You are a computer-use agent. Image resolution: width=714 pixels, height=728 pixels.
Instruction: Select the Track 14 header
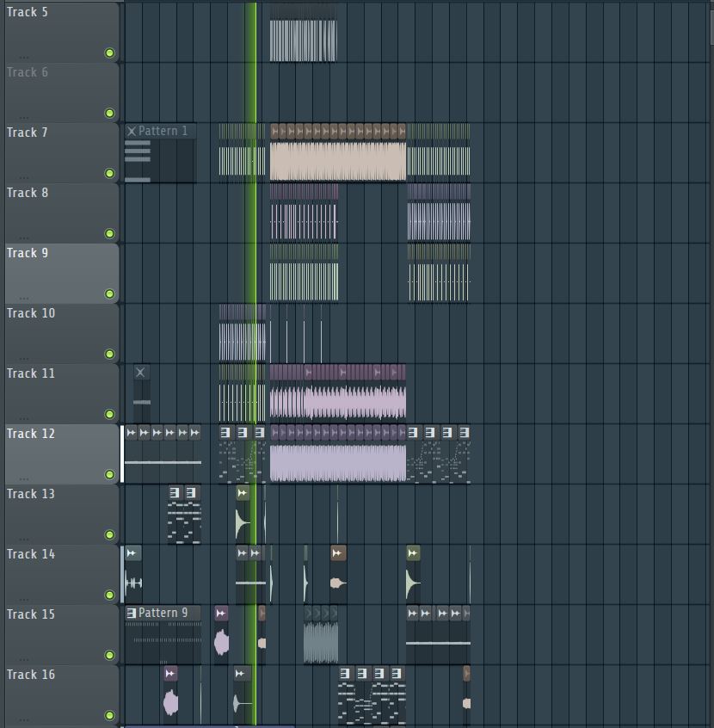click(62, 574)
